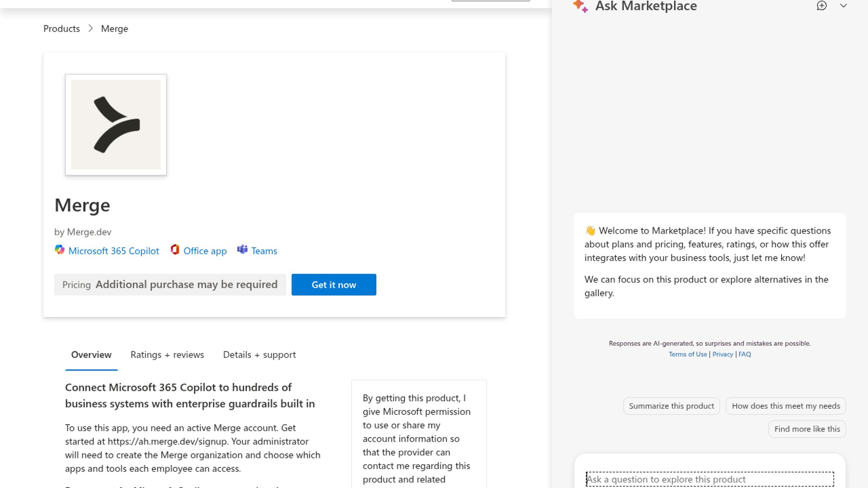Click the by Merge.dev publisher text

83,232
